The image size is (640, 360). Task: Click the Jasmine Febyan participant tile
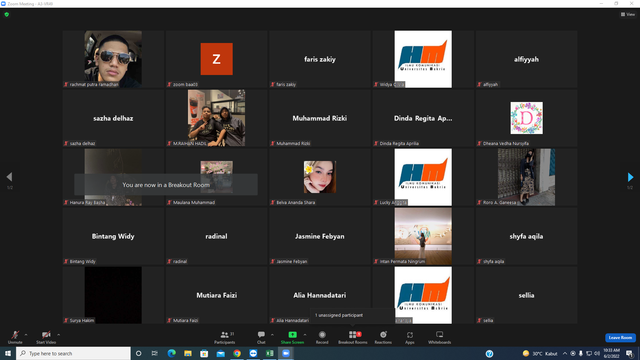(x=320, y=236)
